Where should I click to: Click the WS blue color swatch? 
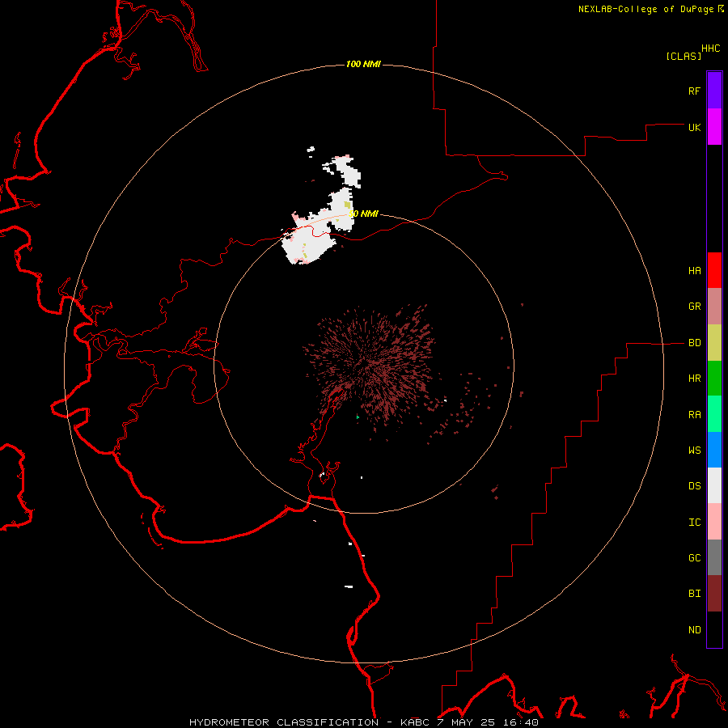pyautogui.click(x=714, y=450)
